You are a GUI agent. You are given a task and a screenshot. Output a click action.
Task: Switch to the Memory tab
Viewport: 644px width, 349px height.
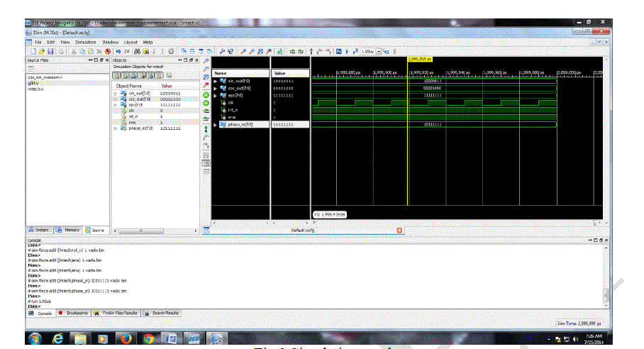[x=70, y=230]
